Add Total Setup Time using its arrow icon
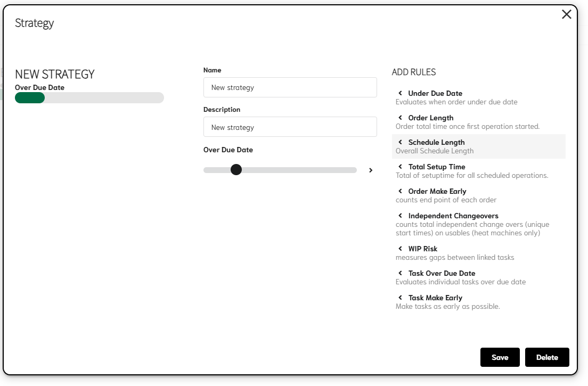588x386 pixels. 400,167
